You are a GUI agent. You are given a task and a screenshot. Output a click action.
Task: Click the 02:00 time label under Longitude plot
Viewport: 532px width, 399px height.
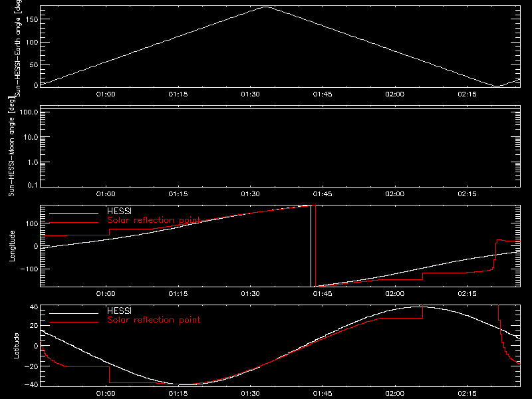pos(395,294)
